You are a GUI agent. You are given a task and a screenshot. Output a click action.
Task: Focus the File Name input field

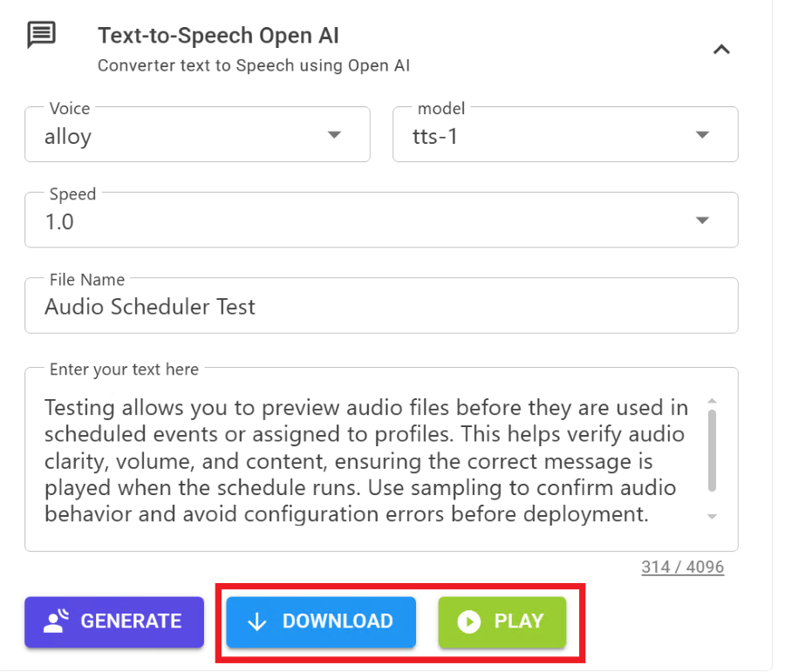(381, 307)
